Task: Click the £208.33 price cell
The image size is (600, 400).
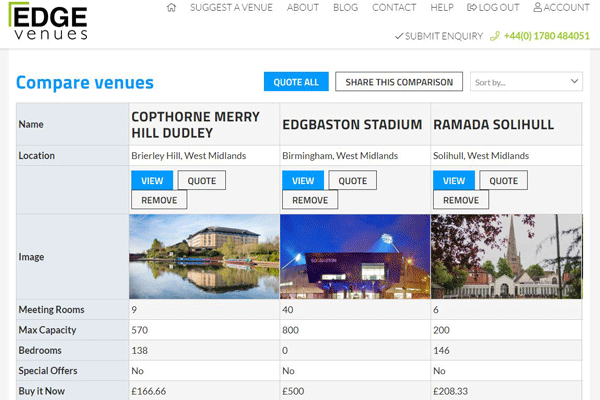Action: (450, 391)
